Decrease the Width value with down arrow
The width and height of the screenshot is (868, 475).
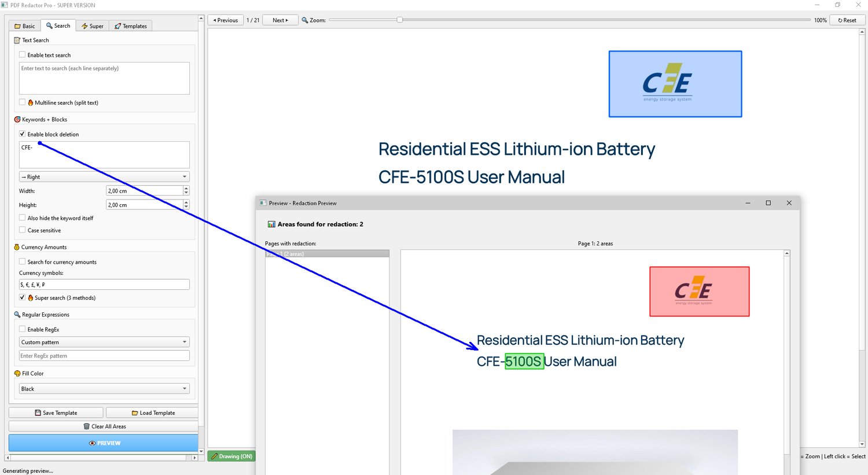(186, 193)
